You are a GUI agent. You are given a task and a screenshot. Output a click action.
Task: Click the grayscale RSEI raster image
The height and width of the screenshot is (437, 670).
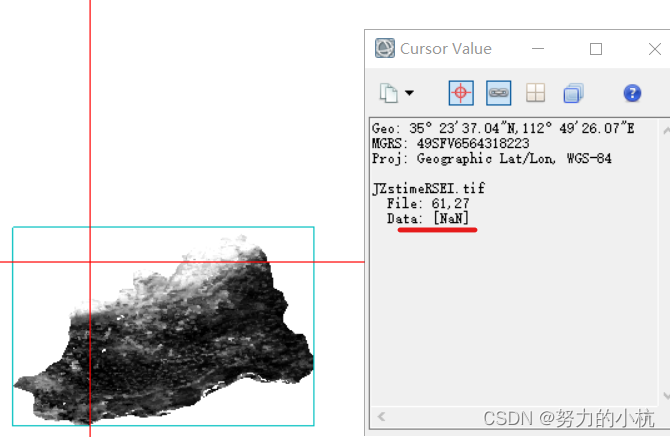164,329
